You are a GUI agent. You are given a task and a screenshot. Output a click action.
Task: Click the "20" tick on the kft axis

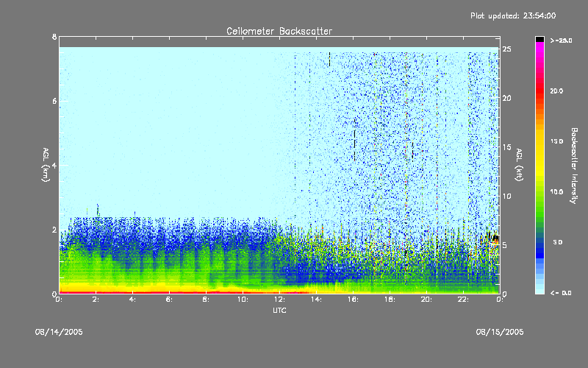506,98
